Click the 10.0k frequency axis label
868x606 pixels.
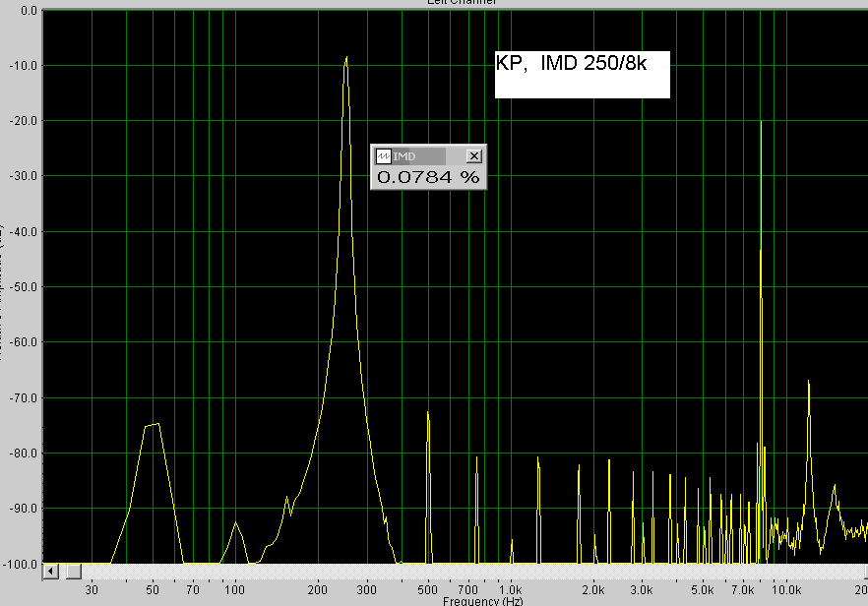(786, 590)
